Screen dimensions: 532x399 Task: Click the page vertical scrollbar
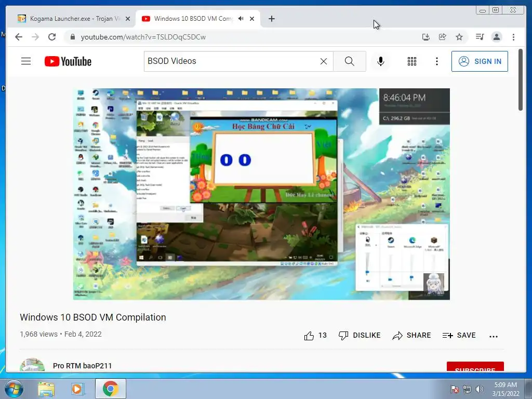pos(521,79)
